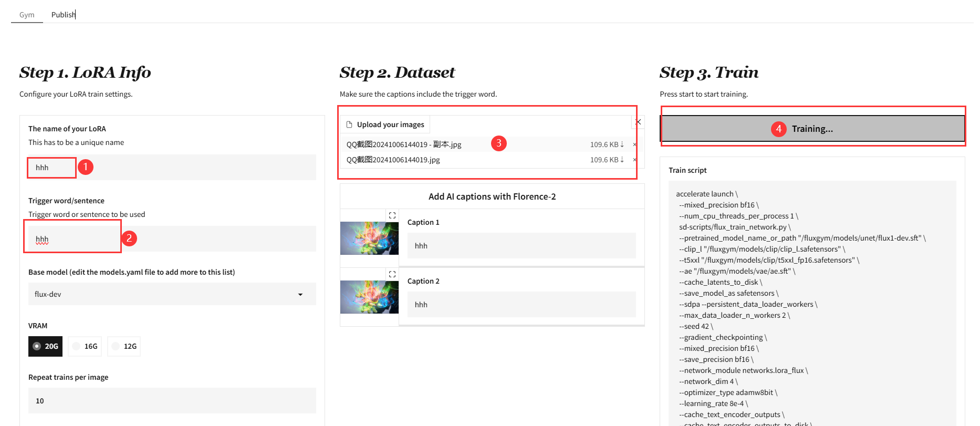Screen dimensions: 980x426
Task: Expand the Caption 2 image to fullscreen
Action: [392, 274]
